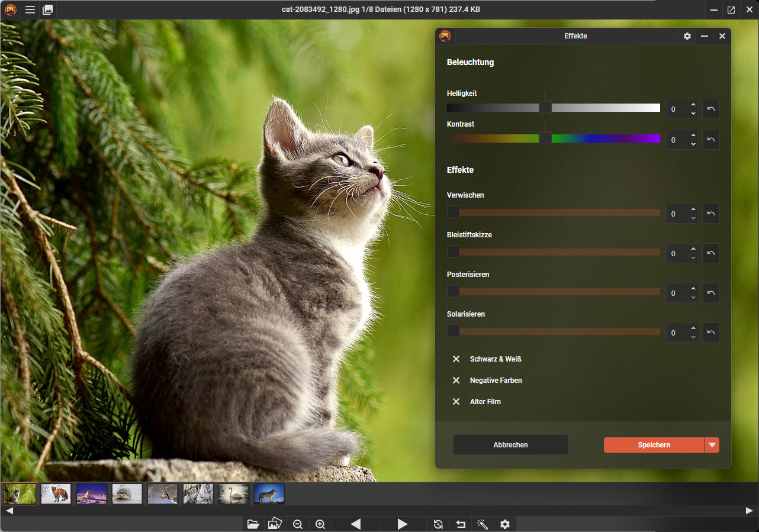
Task: Click the rotate image icon in bottom toolbar
Action: point(438,524)
